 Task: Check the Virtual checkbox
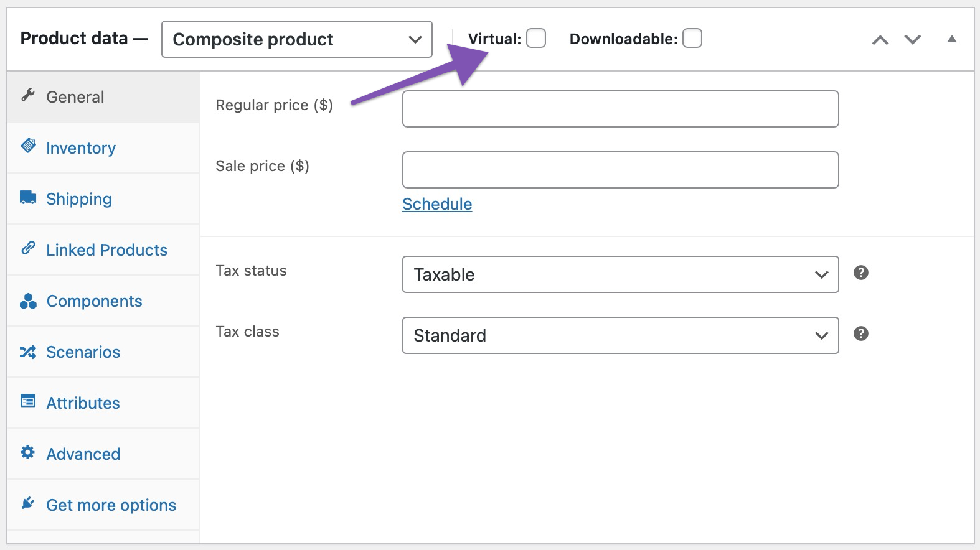(x=535, y=38)
